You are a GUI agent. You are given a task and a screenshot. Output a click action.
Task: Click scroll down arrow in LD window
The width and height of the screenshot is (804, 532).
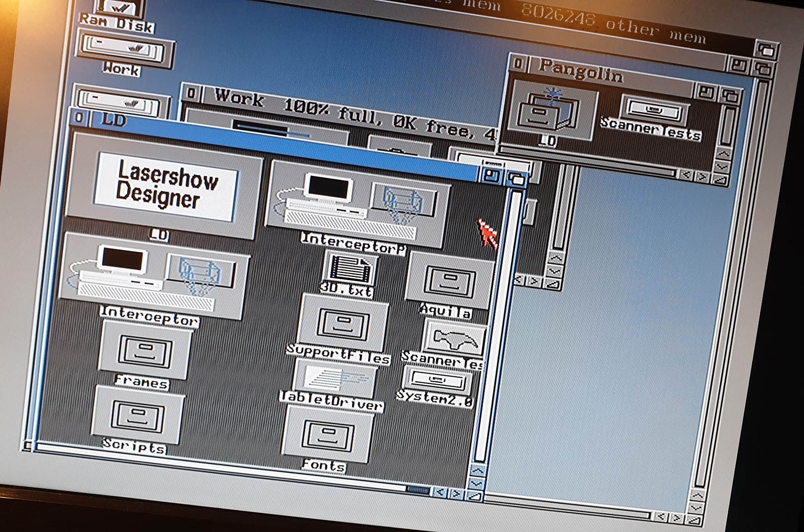click(477, 483)
